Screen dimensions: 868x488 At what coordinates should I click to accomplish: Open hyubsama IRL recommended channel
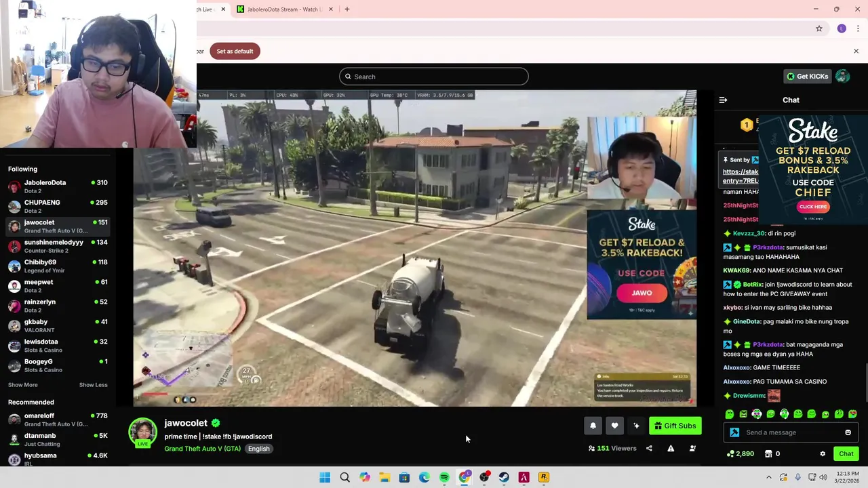tap(58, 459)
